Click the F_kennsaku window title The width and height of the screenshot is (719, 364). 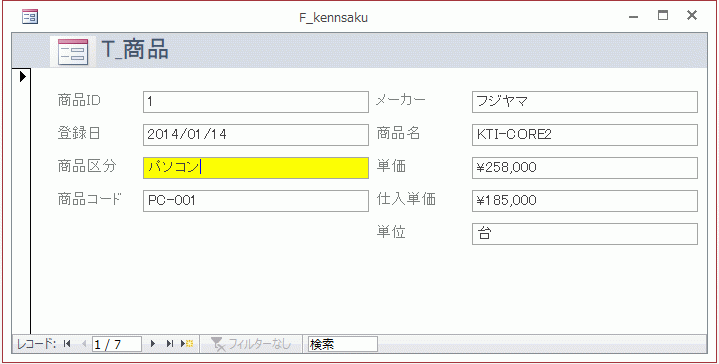333,18
